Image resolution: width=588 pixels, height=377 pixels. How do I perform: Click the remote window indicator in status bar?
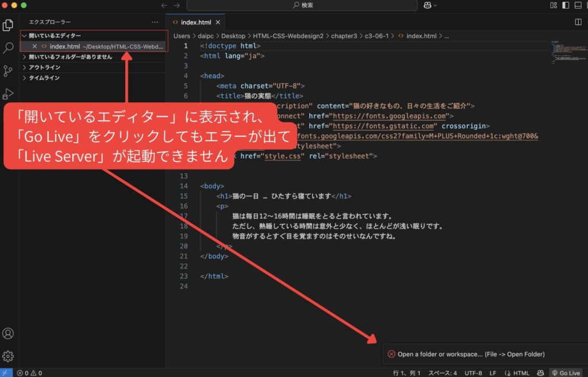tap(6, 373)
